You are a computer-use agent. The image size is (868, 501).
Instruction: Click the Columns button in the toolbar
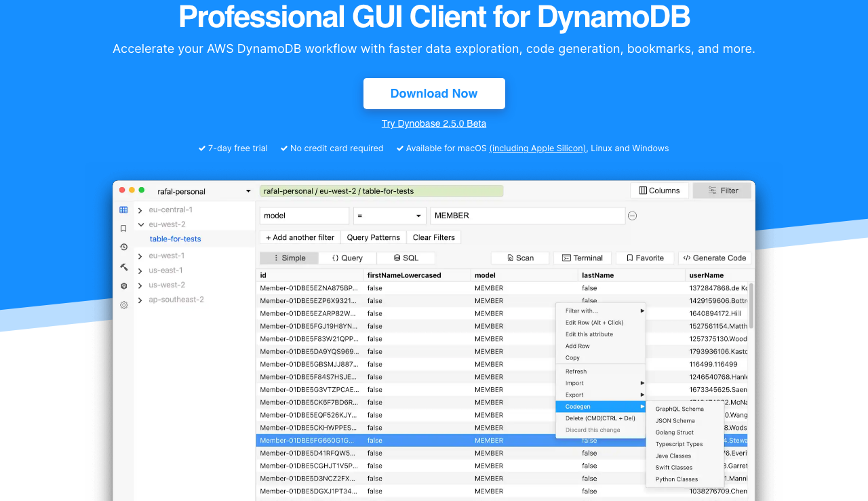[659, 191]
